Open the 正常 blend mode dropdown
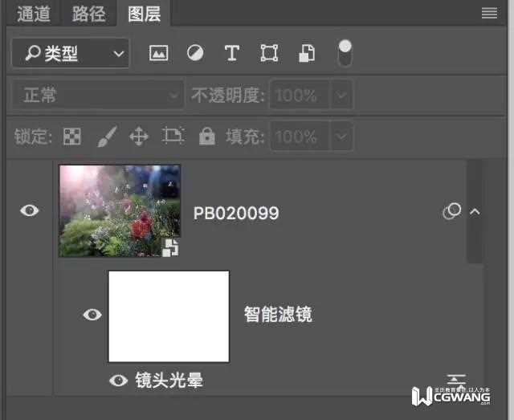 point(98,95)
